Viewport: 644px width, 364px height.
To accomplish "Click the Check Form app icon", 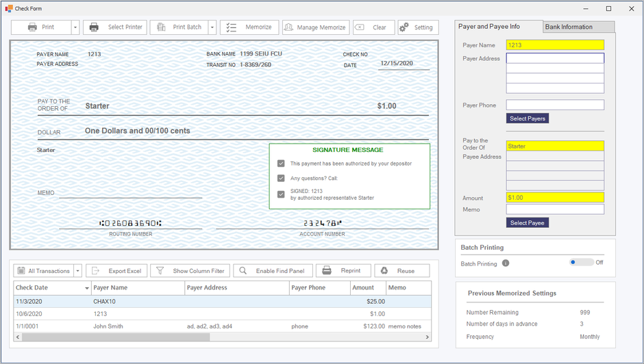I will point(9,8).
